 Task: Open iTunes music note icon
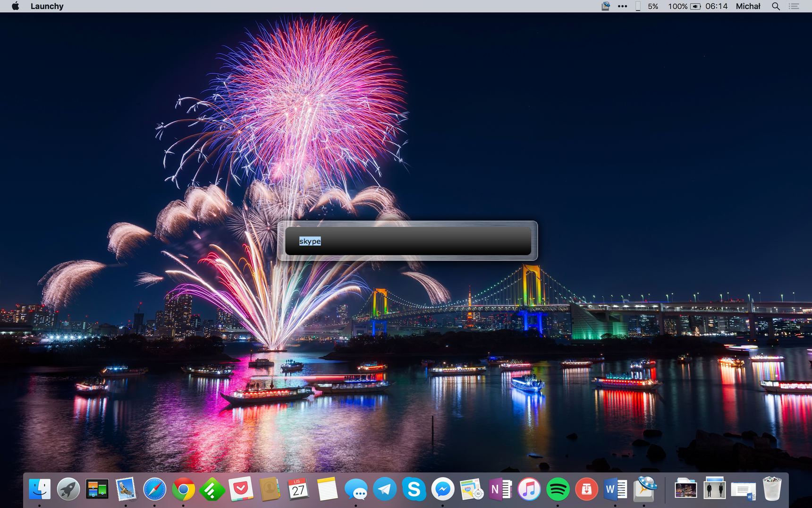click(x=529, y=489)
